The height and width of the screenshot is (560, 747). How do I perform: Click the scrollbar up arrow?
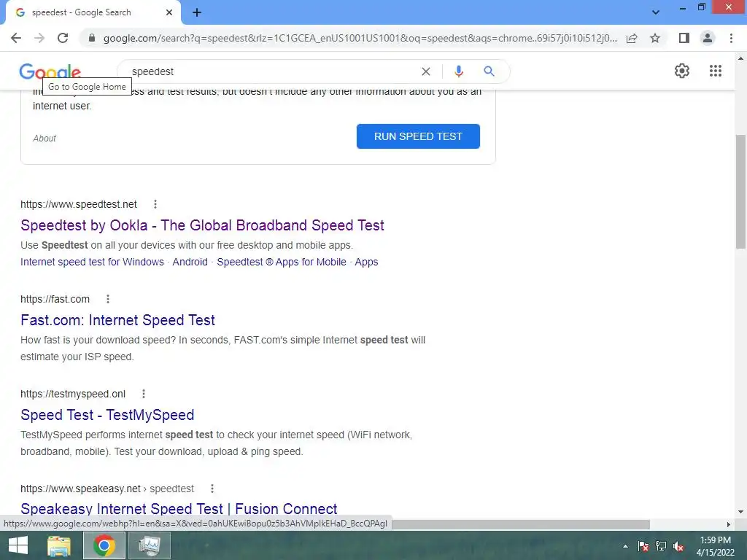(x=740, y=58)
